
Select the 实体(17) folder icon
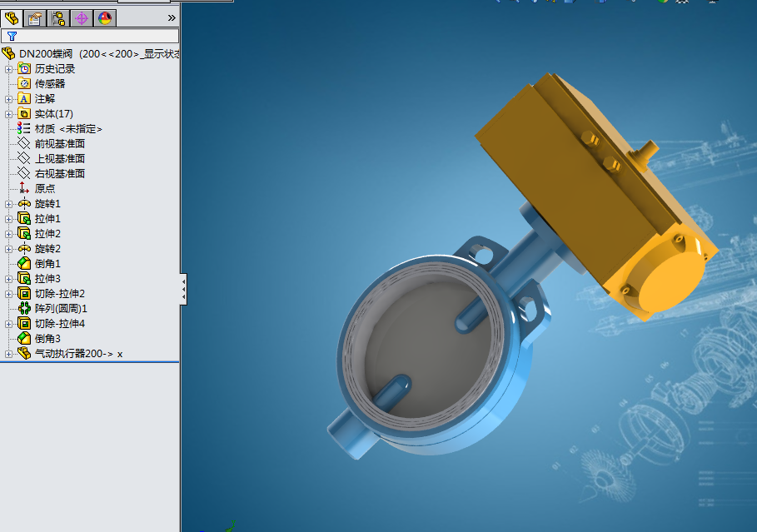tap(24, 114)
